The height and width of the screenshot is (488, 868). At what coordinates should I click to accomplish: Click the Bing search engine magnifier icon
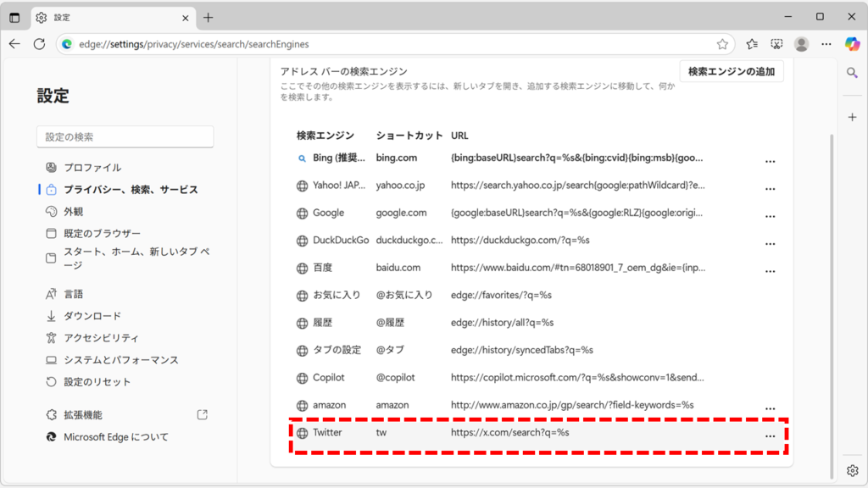[302, 158]
